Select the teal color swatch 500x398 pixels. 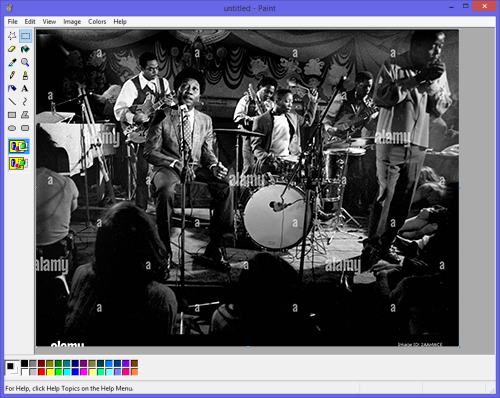[67, 363]
